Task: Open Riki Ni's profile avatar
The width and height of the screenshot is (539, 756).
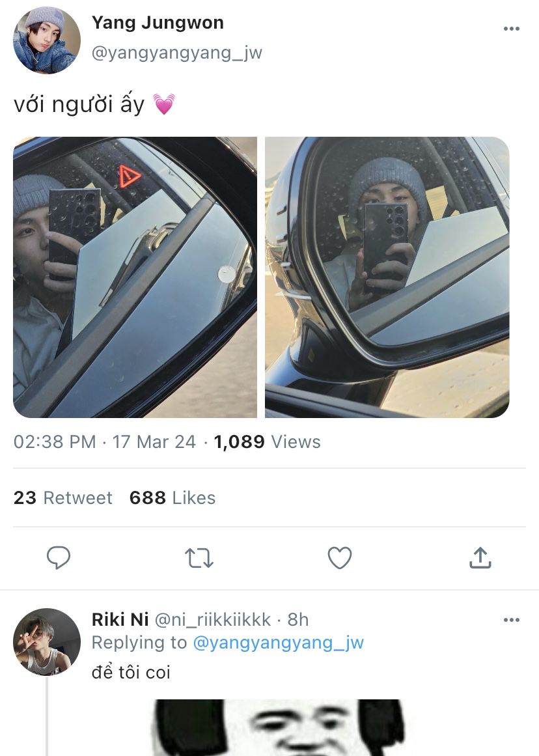Action: 47,642
